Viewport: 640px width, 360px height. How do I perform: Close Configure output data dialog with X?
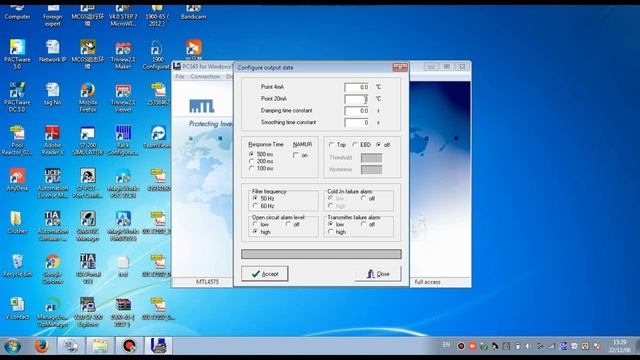(x=400, y=67)
